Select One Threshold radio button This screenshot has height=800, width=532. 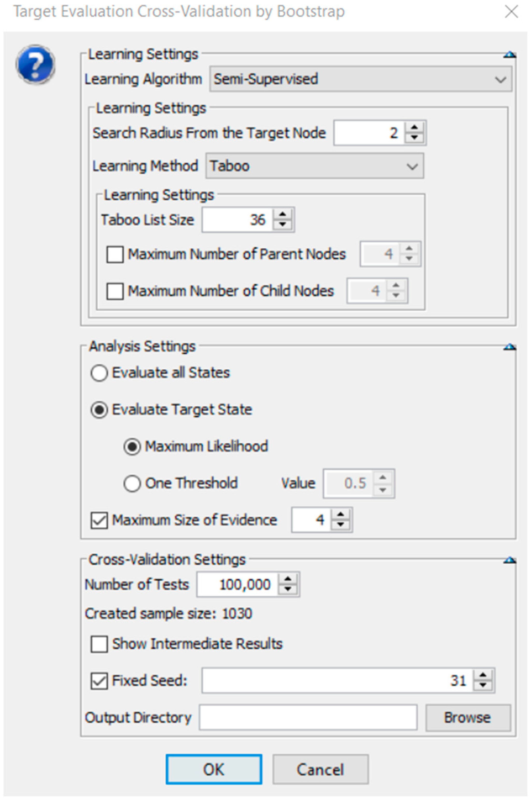coord(132,483)
